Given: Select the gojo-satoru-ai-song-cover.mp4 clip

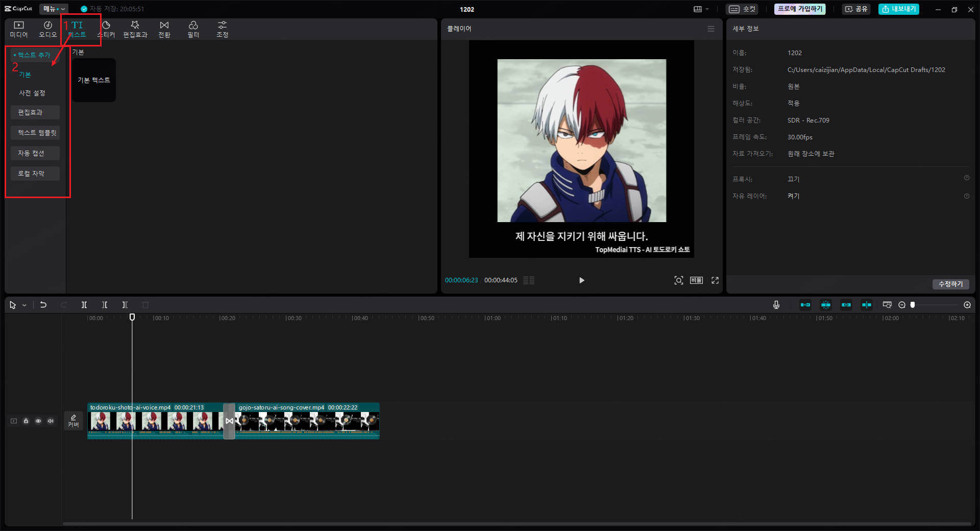Looking at the screenshot, I should (307, 421).
